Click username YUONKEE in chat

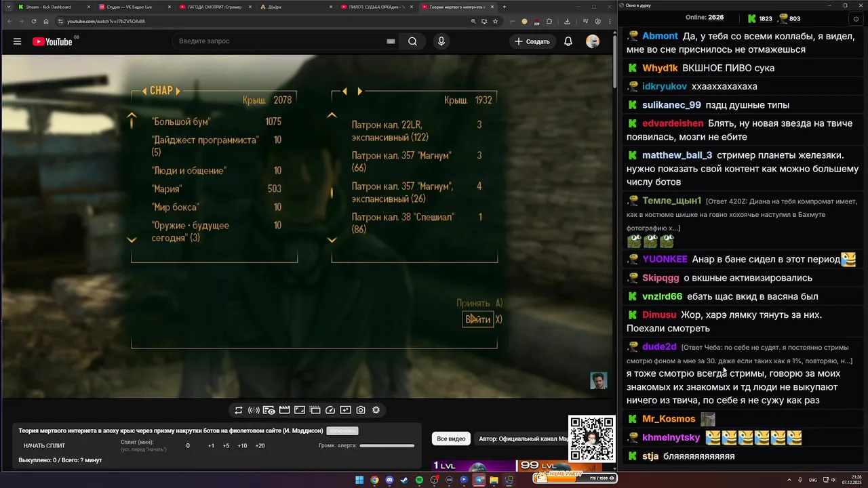665,259
